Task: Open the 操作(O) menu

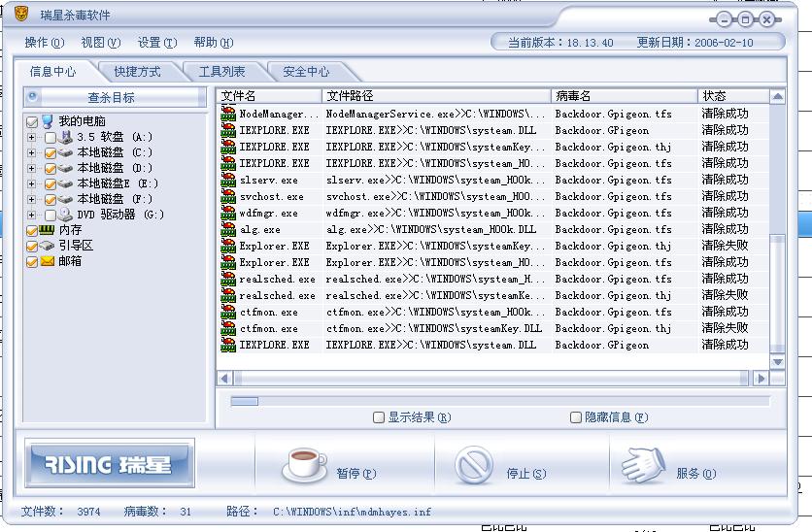Action: [x=45, y=43]
